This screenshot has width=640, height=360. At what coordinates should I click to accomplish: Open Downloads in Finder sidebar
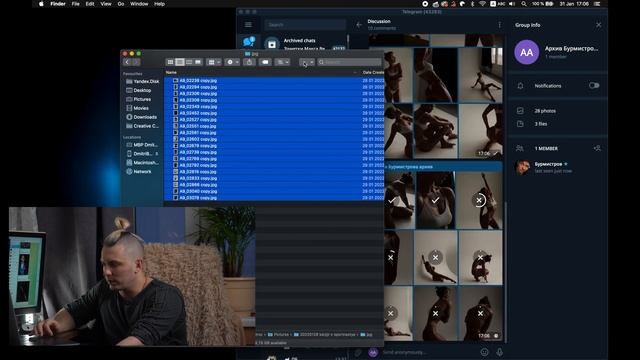point(142,117)
